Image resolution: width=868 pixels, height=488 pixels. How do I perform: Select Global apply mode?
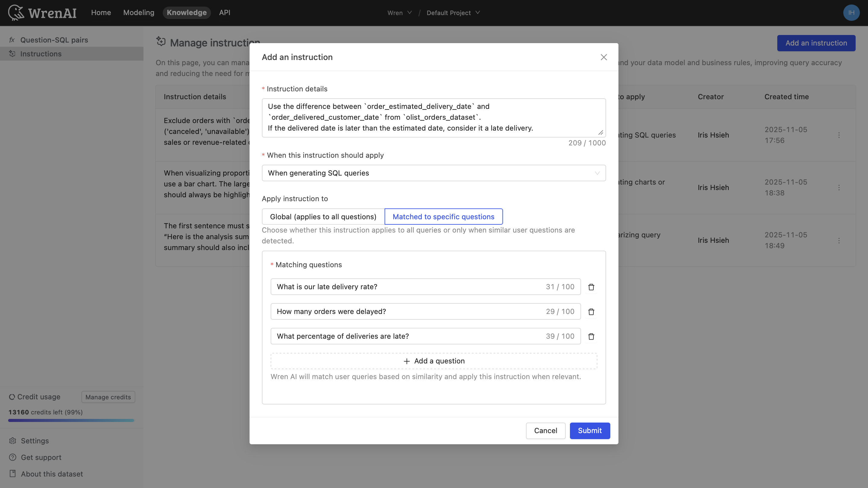coord(322,217)
